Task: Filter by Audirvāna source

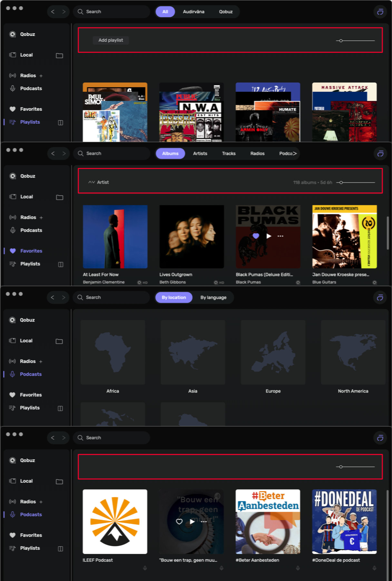Action: click(x=193, y=12)
